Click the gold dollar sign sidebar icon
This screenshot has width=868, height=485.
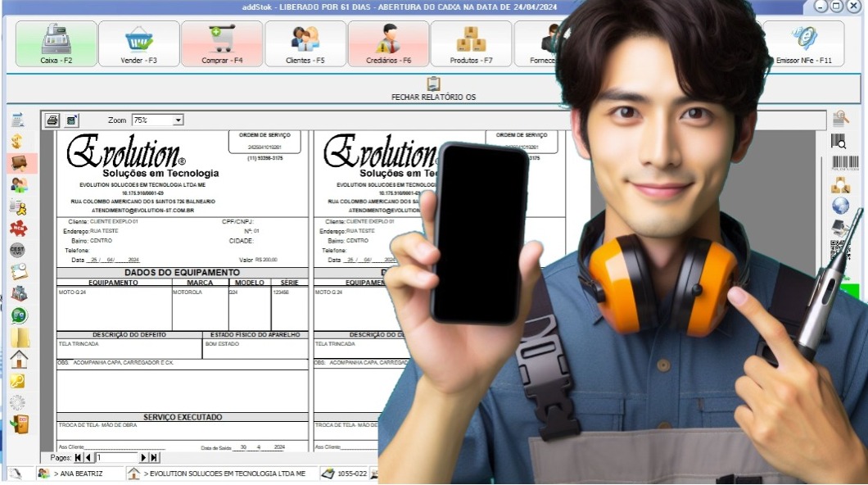click(18, 142)
